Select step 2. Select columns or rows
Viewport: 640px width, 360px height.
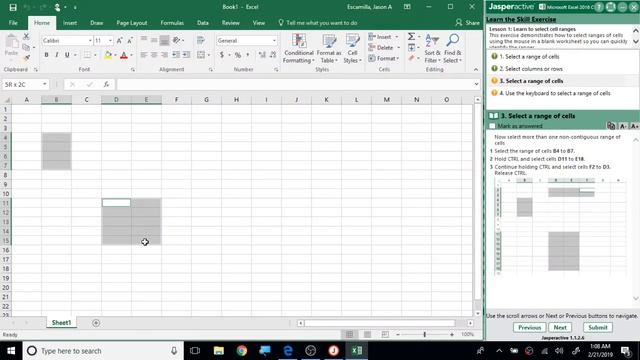click(x=530, y=69)
